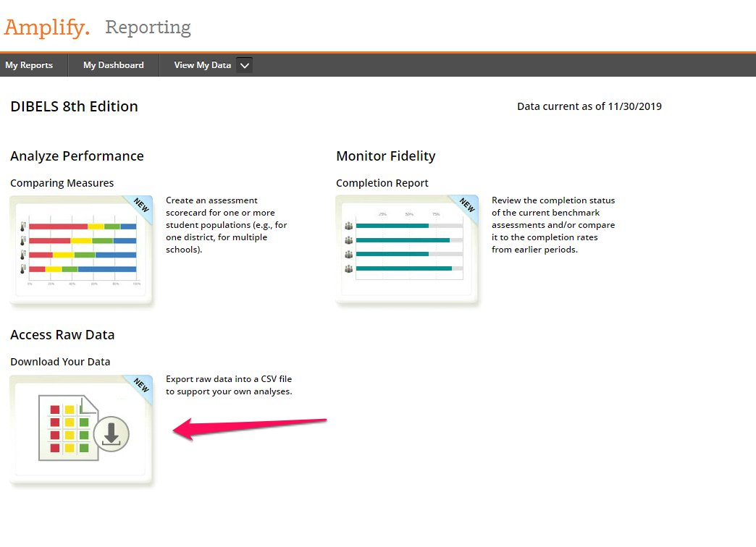Click the 'Monitor Fidelity' section heading
The image size is (756, 547).
(x=386, y=156)
